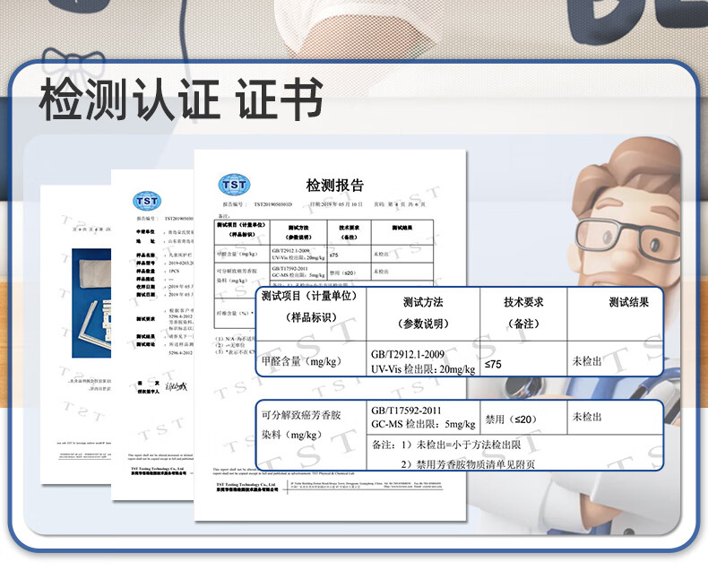Click "UV-Vis 检出限:20mg/kg" in enlarged table

(x=423, y=369)
